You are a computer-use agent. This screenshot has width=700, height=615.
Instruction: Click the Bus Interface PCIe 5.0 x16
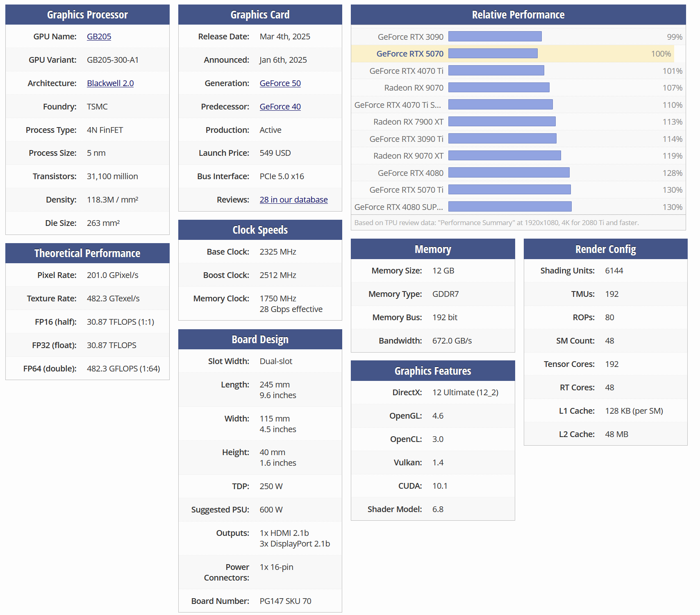[x=282, y=176]
